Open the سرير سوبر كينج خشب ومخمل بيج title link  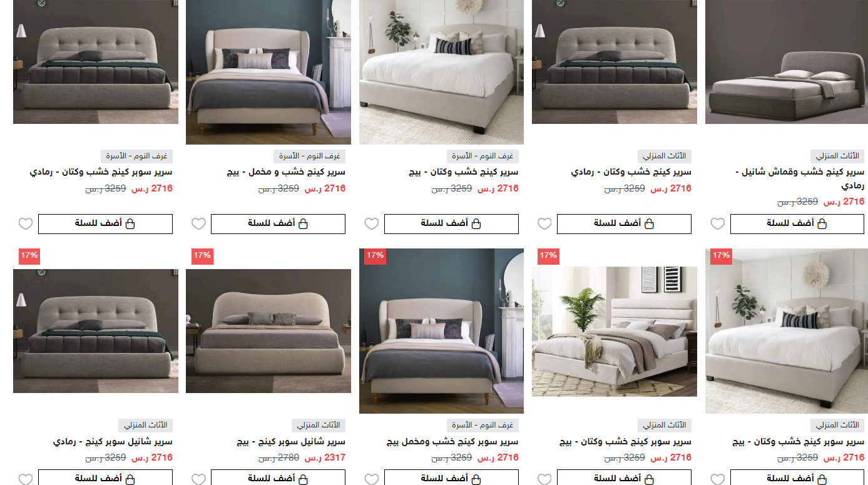pyautogui.click(x=452, y=441)
